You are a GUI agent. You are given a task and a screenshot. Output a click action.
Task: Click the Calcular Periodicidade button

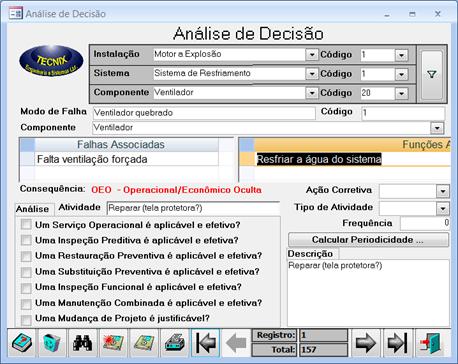tap(368, 240)
